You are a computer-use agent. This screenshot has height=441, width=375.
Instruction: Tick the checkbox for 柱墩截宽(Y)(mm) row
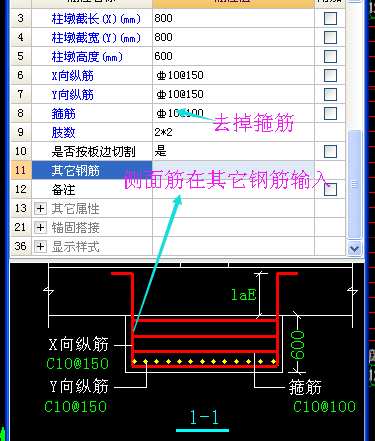click(330, 37)
